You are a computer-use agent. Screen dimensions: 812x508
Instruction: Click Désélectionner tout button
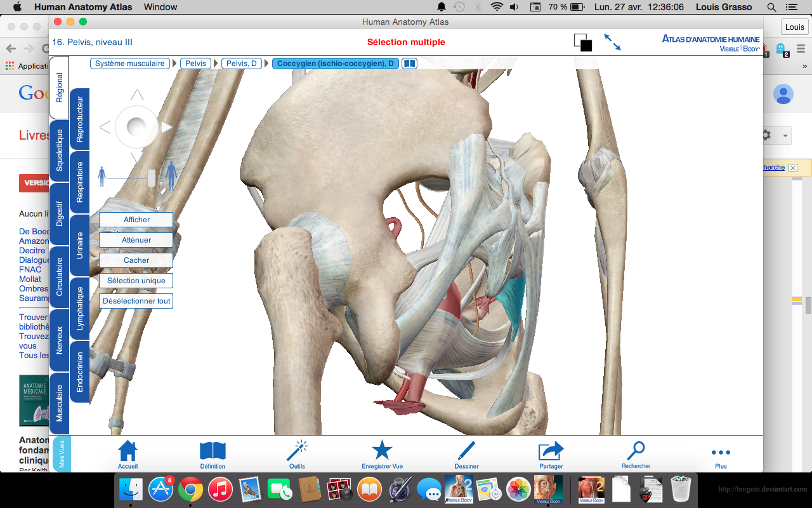tap(136, 301)
